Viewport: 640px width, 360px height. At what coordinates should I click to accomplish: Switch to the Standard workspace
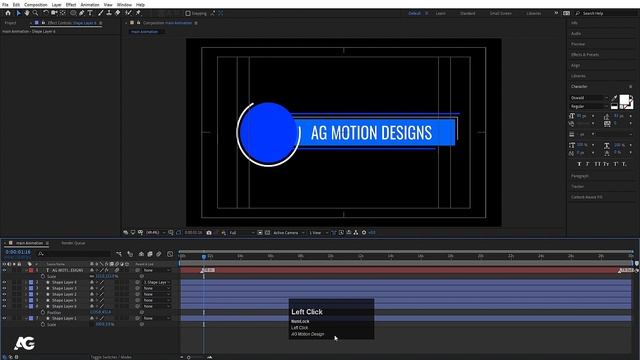(x=468, y=13)
